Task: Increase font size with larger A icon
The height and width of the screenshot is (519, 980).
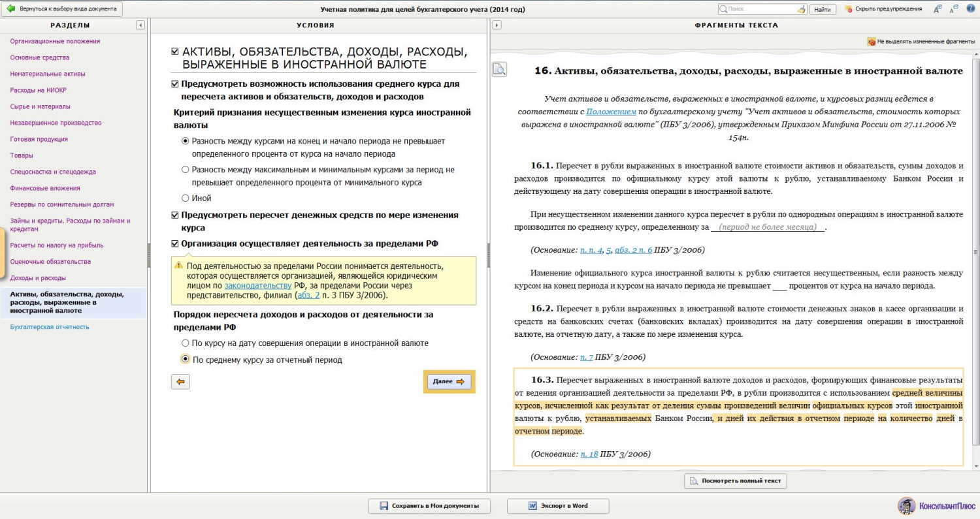Action: point(938,9)
